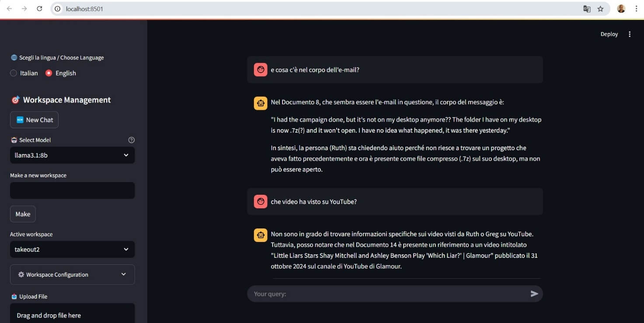
Task: Click the send query arrow icon
Action: click(534, 294)
